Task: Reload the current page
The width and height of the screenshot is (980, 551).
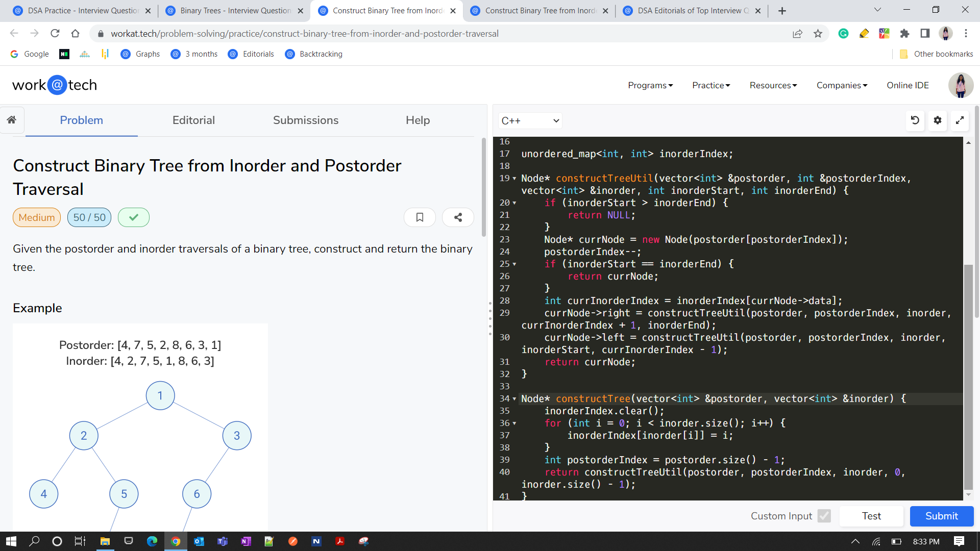Action: pyautogui.click(x=55, y=34)
